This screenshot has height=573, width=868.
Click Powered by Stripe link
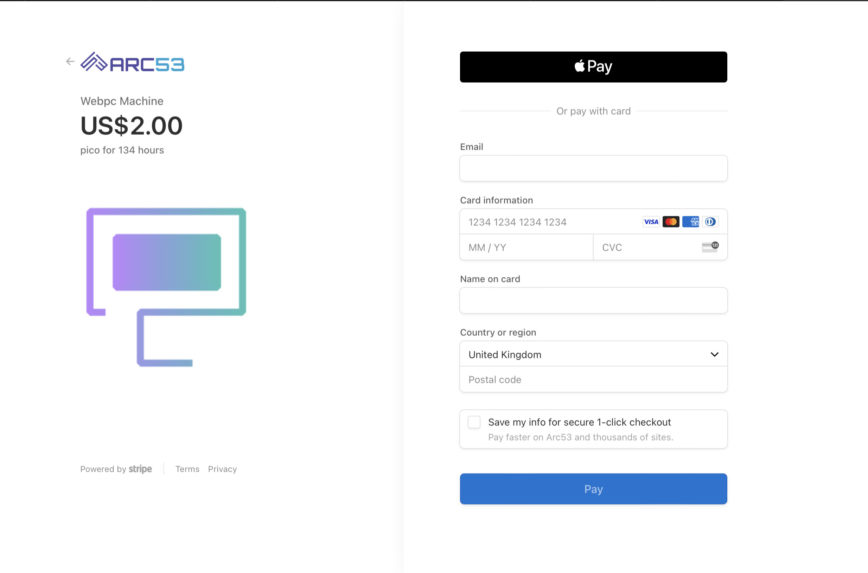coord(116,469)
